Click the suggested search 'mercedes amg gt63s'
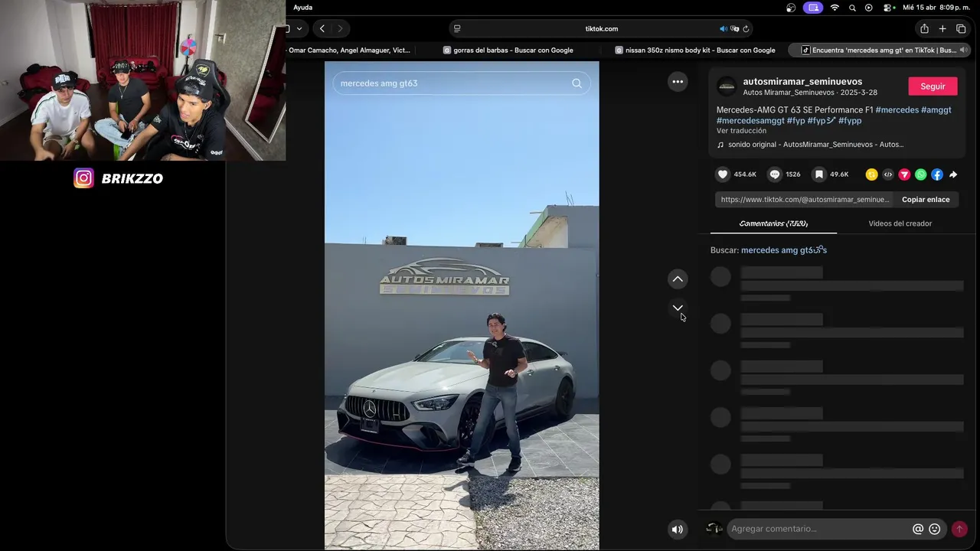 tap(784, 250)
